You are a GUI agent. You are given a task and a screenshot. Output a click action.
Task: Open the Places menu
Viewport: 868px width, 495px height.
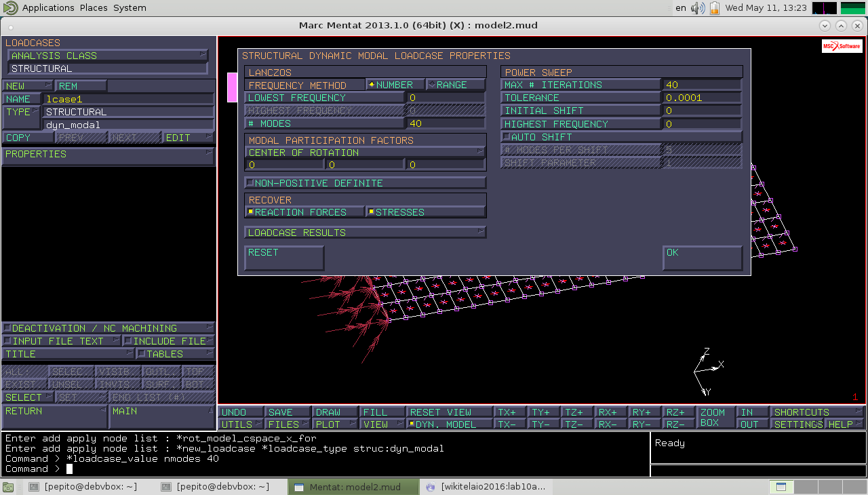pos(93,8)
